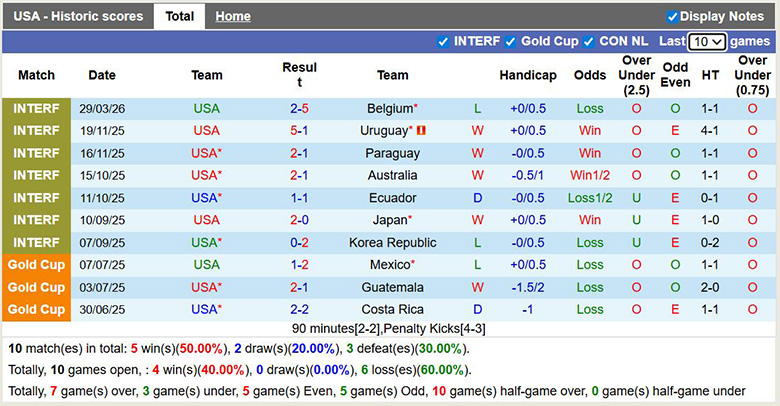Click the 2-2 result against Costa Rica
Image resolution: width=780 pixels, height=406 pixels.
click(x=299, y=310)
